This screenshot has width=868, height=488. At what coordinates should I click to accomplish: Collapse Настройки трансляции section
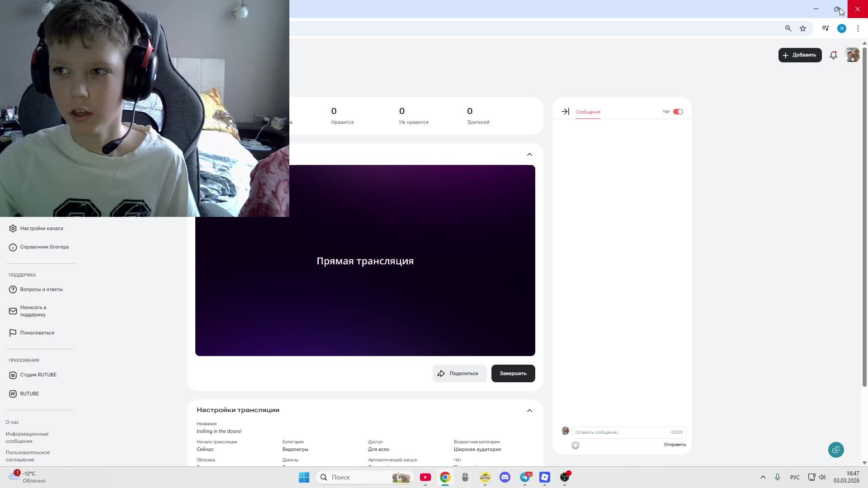529,411
